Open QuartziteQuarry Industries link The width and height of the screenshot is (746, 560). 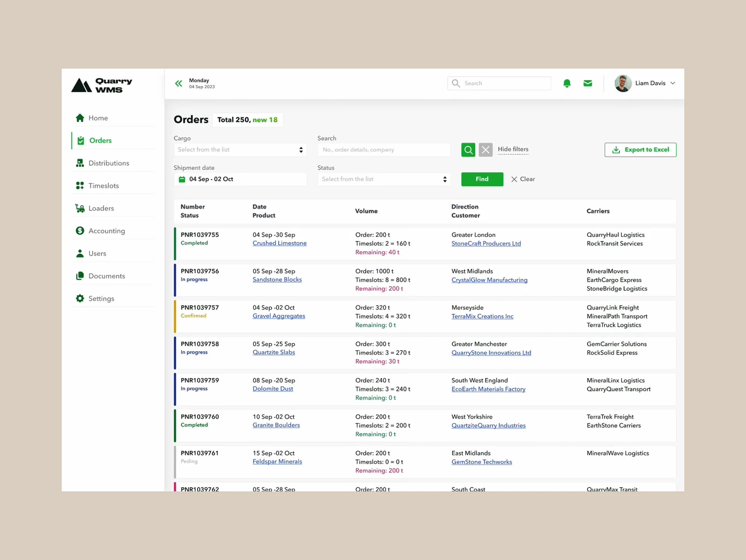pyautogui.click(x=488, y=426)
